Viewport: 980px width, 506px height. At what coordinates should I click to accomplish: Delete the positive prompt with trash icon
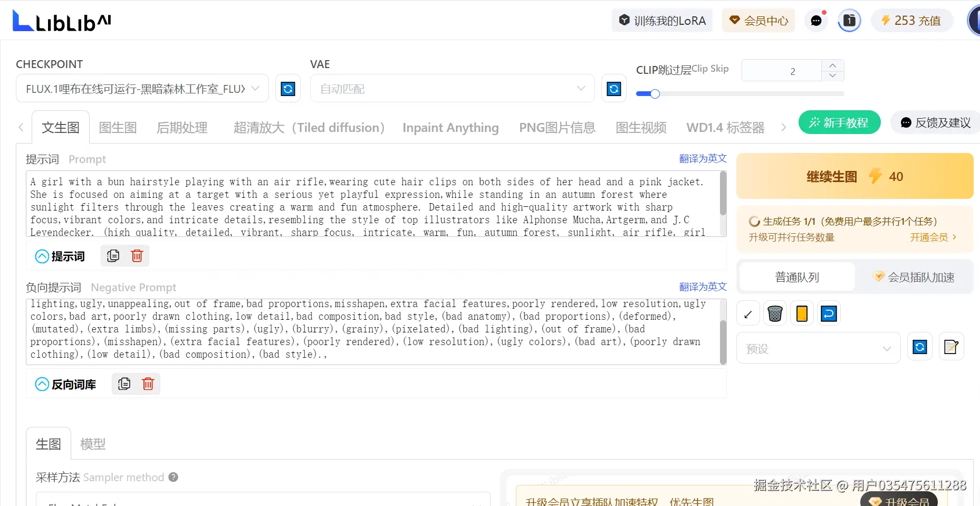(x=137, y=256)
